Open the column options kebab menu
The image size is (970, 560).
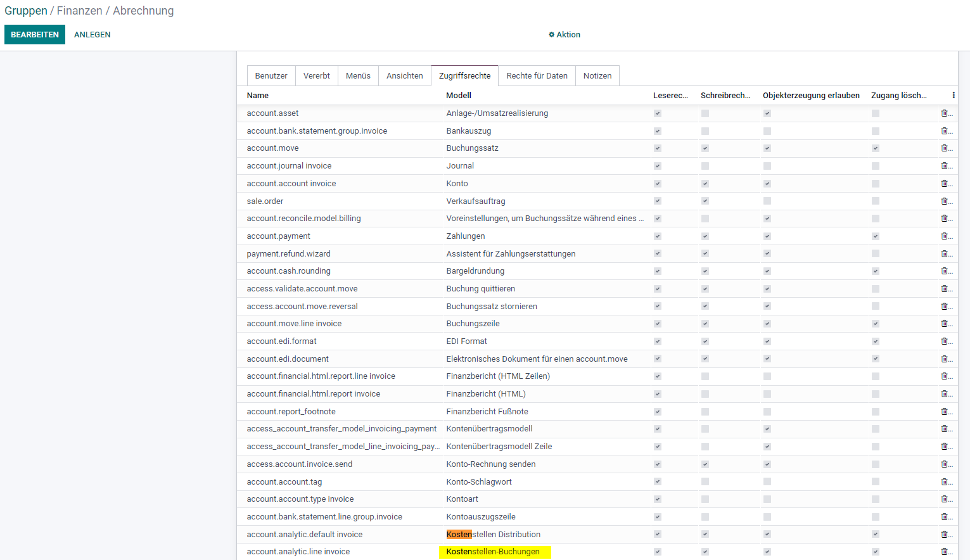(954, 95)
